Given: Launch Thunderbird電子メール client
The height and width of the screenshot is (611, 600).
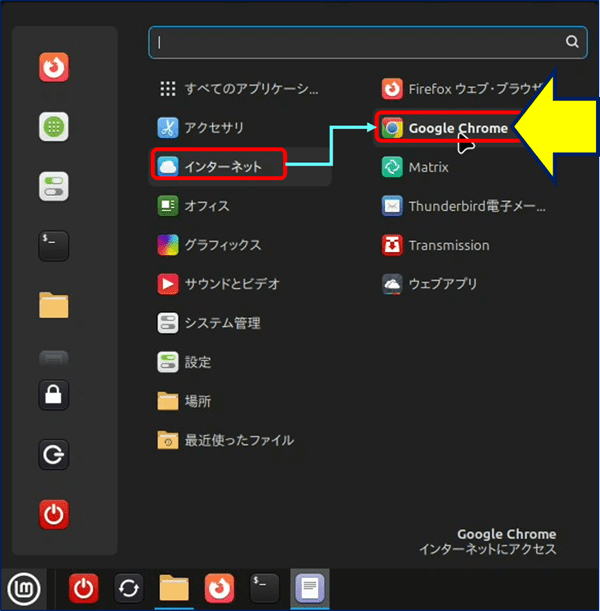Looking at the screenshot, I should 464,206.
